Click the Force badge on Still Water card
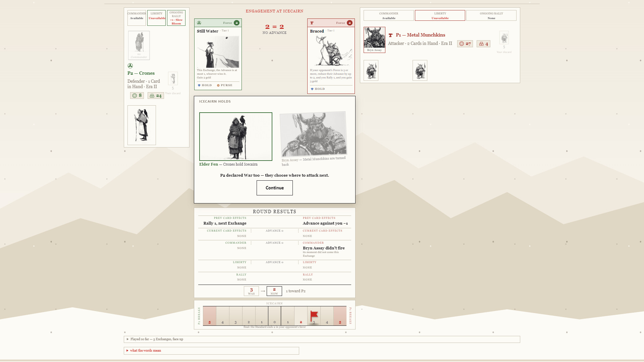Screen dimensions: 644x362 tap(236, 23)
